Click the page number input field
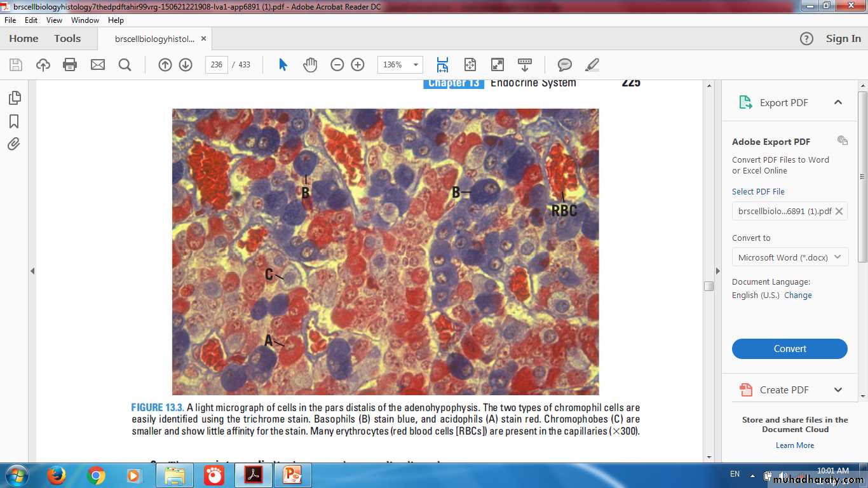 tap(216, 65)
